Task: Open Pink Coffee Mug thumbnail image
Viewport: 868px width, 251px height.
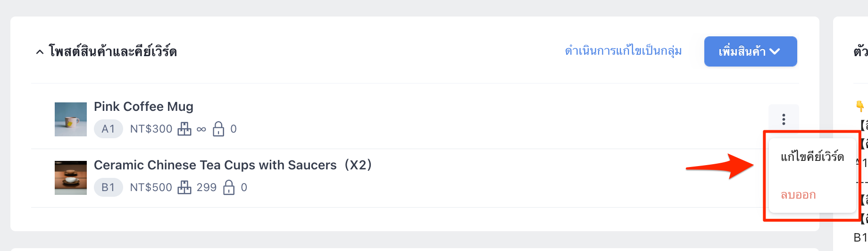Action: coord(71,119)
